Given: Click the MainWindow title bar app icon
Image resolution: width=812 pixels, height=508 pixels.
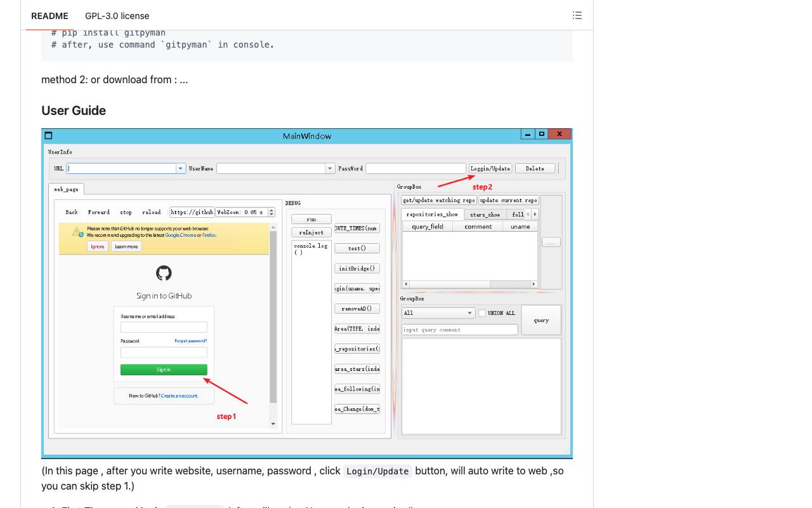Looking at the screenshot, I should click(x=48, y=135).
